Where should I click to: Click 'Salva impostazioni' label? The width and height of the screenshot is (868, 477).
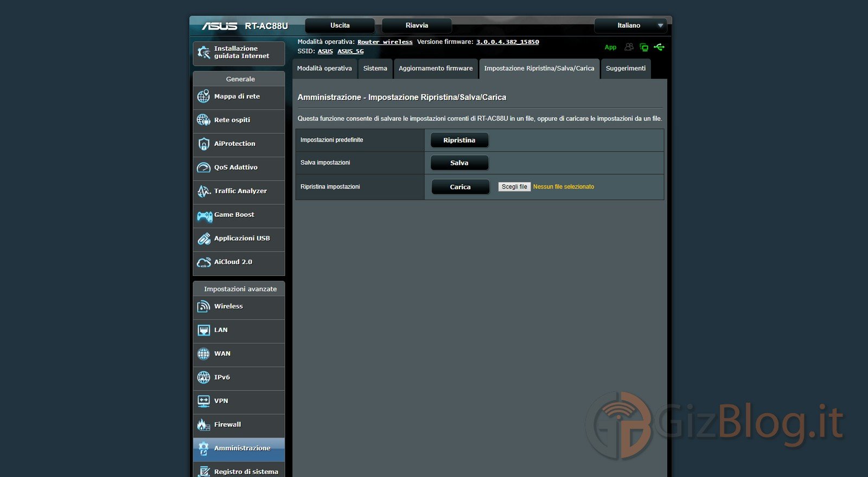point(325,163)
